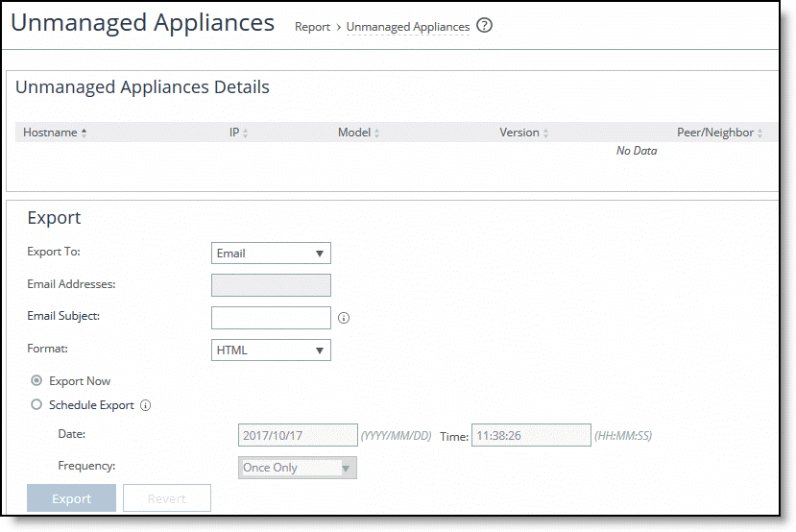Select the Export Now radio button
The height and width of the screenshot is (532, 796).
pyautogui.click(x=36, y=380)
